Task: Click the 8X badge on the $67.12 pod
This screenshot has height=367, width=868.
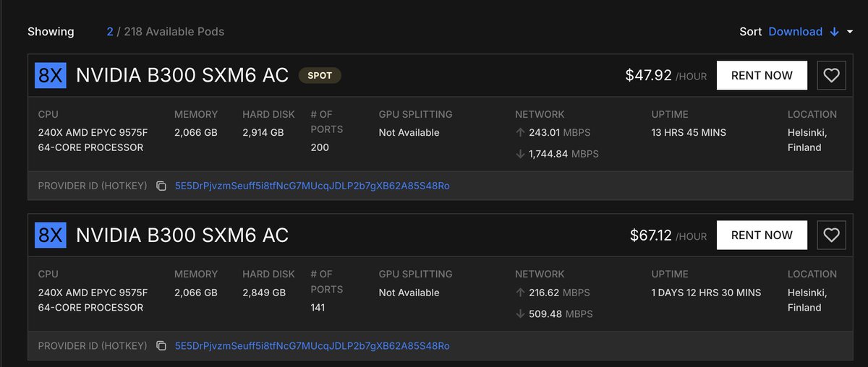Action: coord(51,235)
